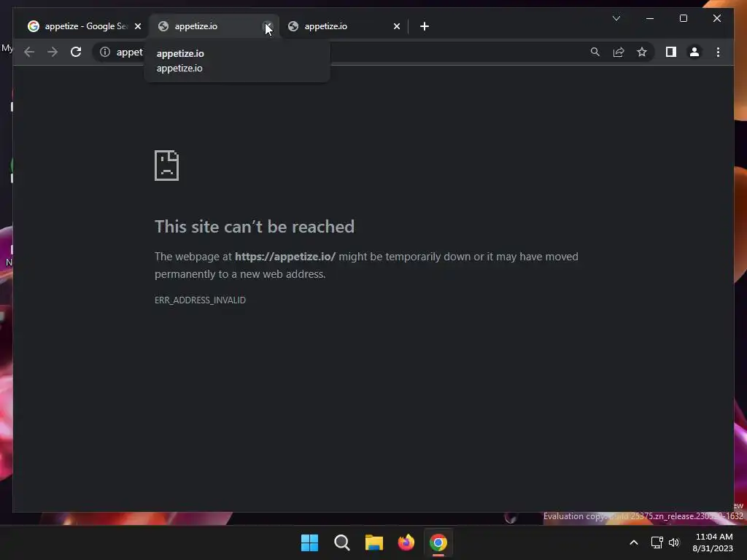Open network status tray icon
Image resolution: width=747 pixels, height=560 pixels.
tap(657, 542)
